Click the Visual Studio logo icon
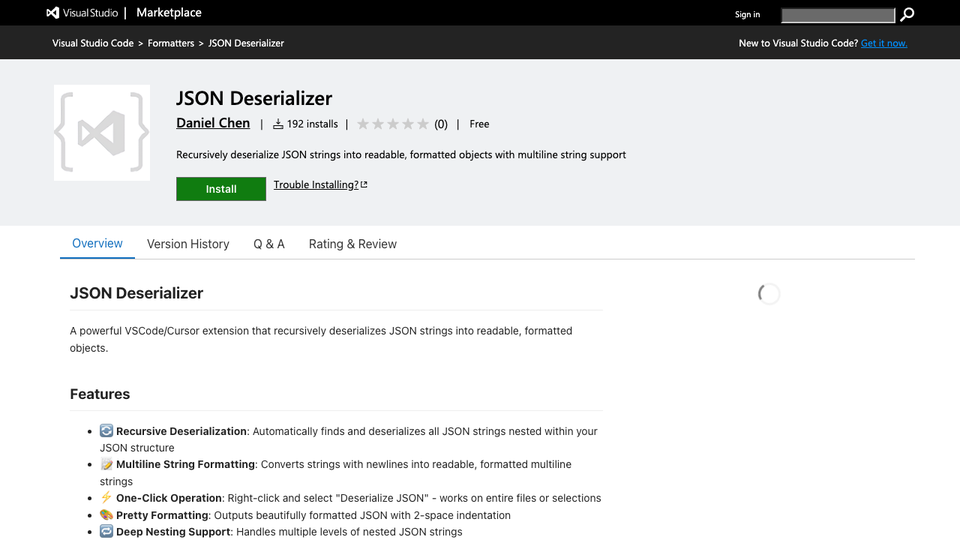The width and height of the screenshot is (960, 540). pos(53,13)
